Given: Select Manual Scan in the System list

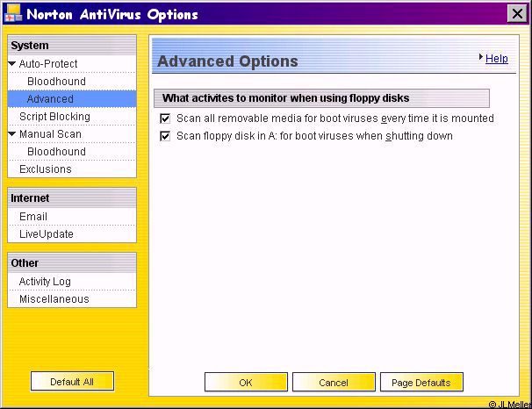Looking at the screenshot, I should click(50, 134).
